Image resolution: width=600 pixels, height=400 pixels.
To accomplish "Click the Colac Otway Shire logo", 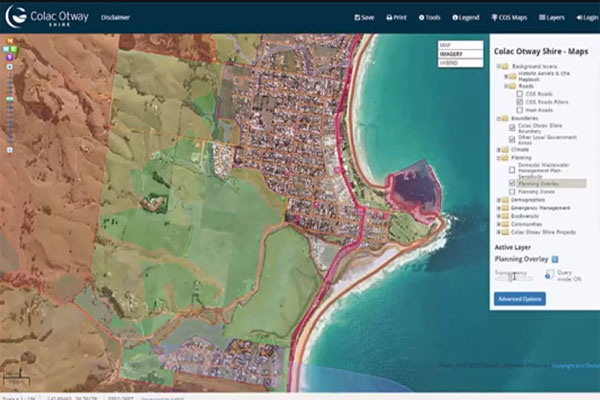I will tap(47, 17).
